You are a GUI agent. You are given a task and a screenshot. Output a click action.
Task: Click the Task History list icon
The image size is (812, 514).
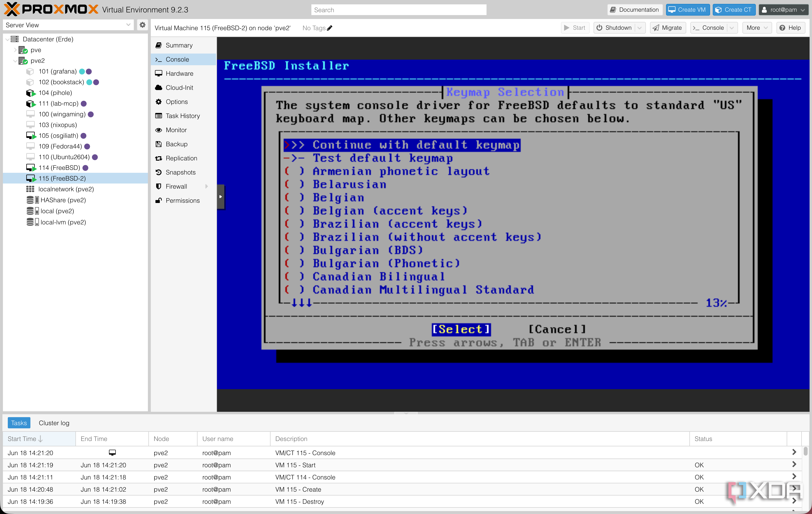pos(159,116)
